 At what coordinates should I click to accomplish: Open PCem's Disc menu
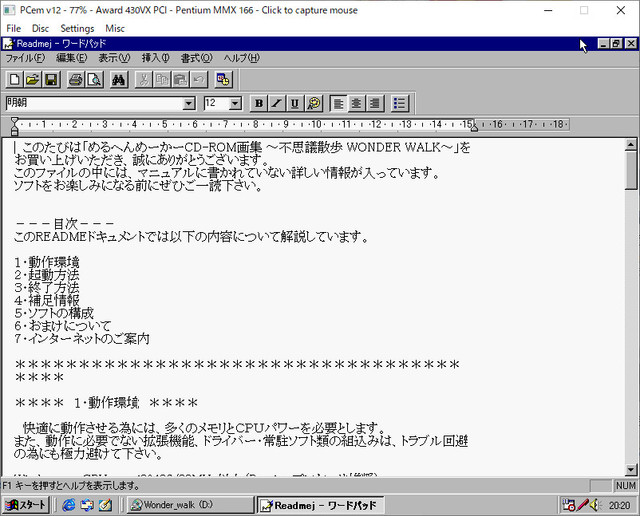[x=40, y=28]
